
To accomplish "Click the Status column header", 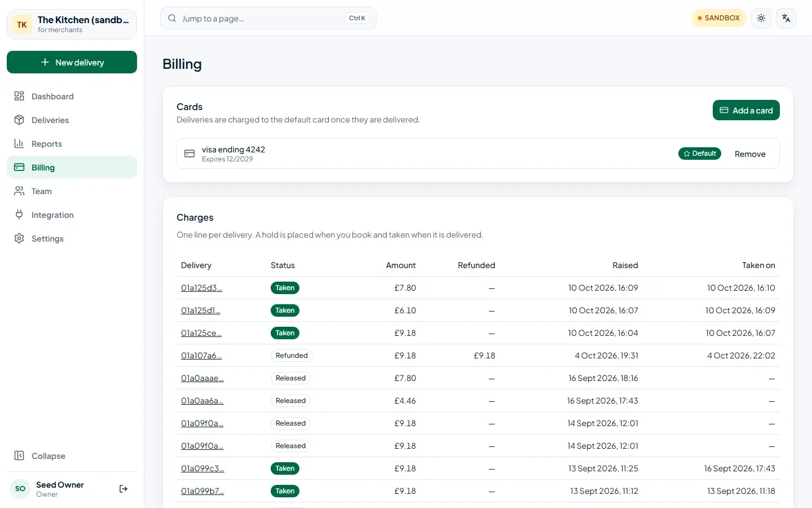I will tap(283, 265).
